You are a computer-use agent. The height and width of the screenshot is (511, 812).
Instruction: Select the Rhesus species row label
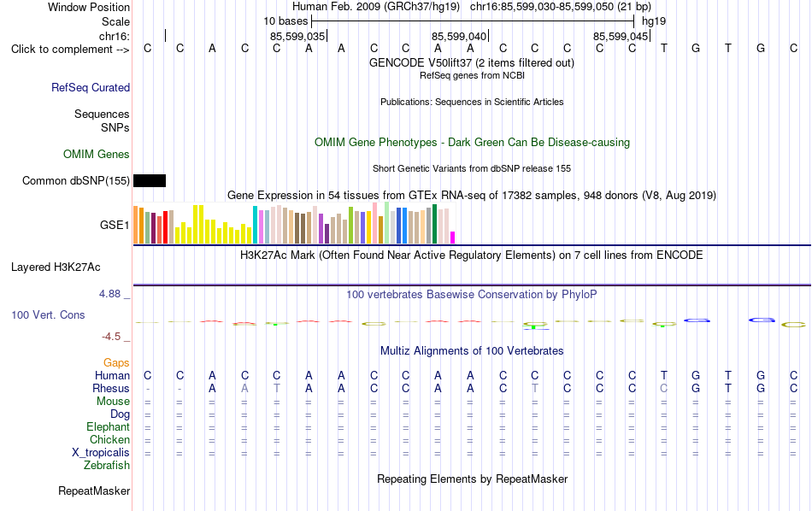tap(111, 388)
